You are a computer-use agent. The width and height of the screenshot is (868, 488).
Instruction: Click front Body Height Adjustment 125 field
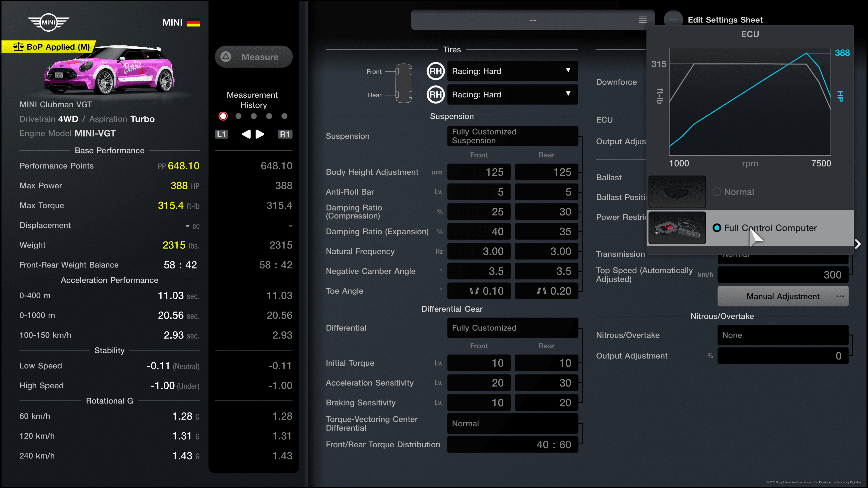pyautogui.click(x=479, y=172)
